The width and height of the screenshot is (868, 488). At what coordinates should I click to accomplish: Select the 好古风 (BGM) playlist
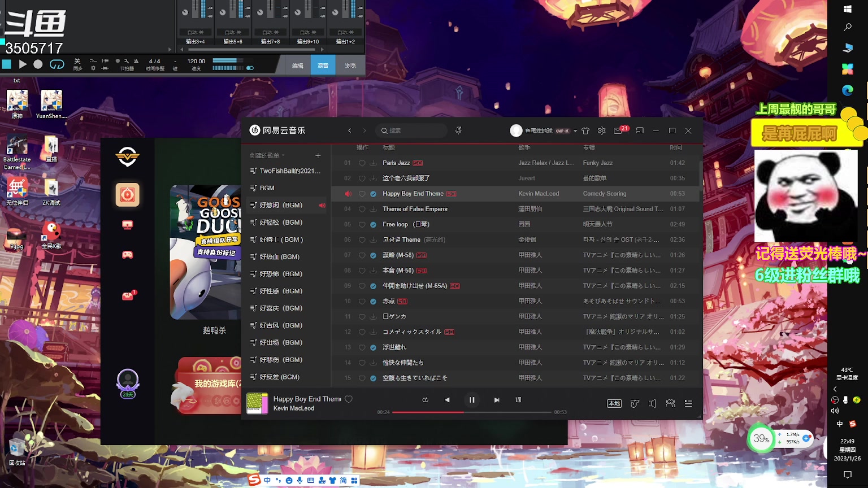286,325
